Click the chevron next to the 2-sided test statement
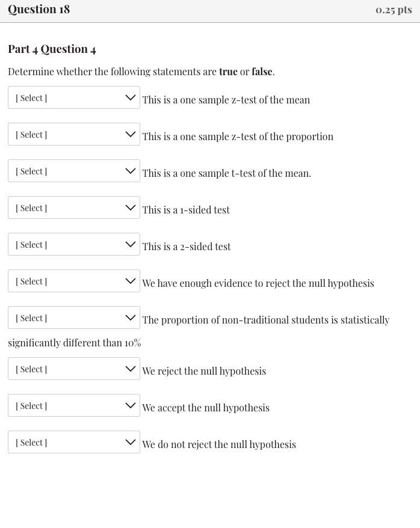Viewport: 420px width, 528px height. click(131, 244)
